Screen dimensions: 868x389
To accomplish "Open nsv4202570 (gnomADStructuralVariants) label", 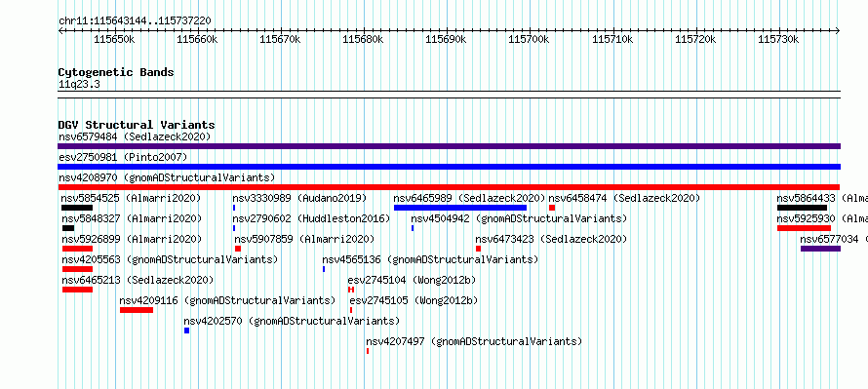I will pyautogui.click(x=292, y=321).
